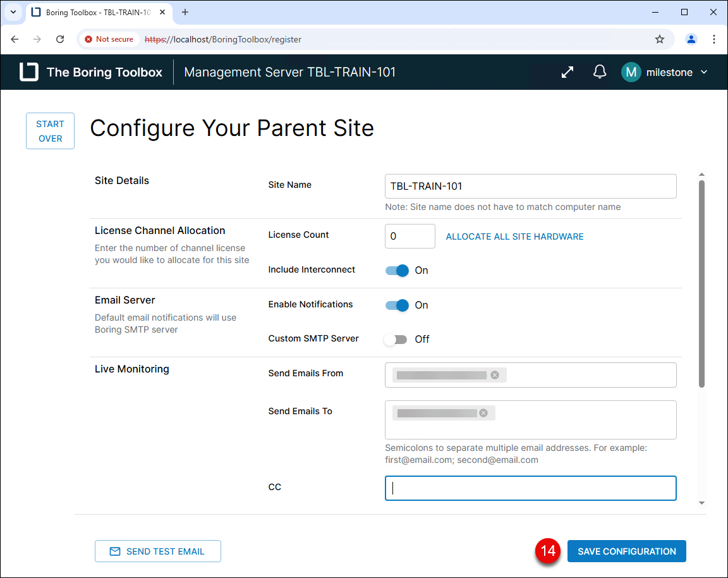
Task: Click the form scrollbar up arrow
Action: 701,175
